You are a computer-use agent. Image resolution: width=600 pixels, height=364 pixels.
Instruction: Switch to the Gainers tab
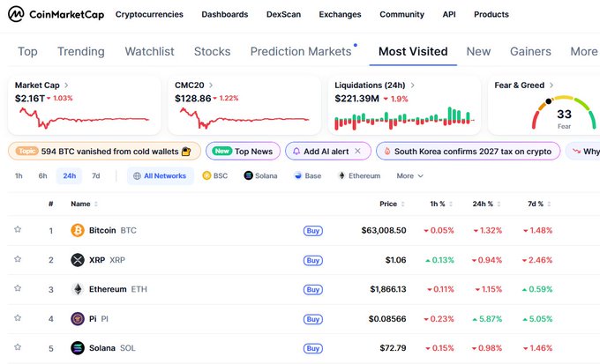(x=530, y=51)
